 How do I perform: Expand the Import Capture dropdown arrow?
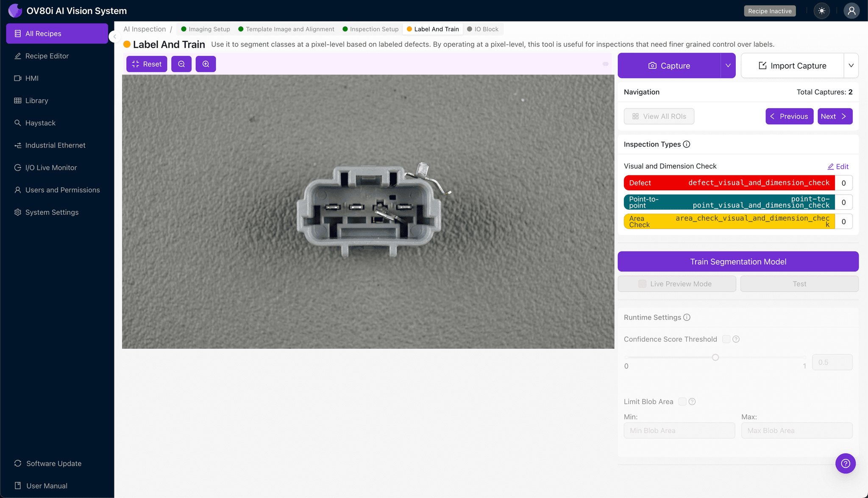coord(851,66)
